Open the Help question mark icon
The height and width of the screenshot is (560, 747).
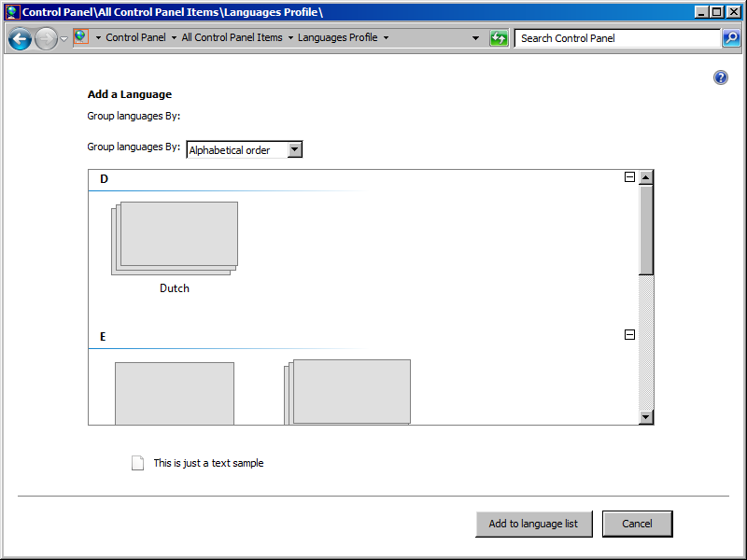tap(720, 77)
